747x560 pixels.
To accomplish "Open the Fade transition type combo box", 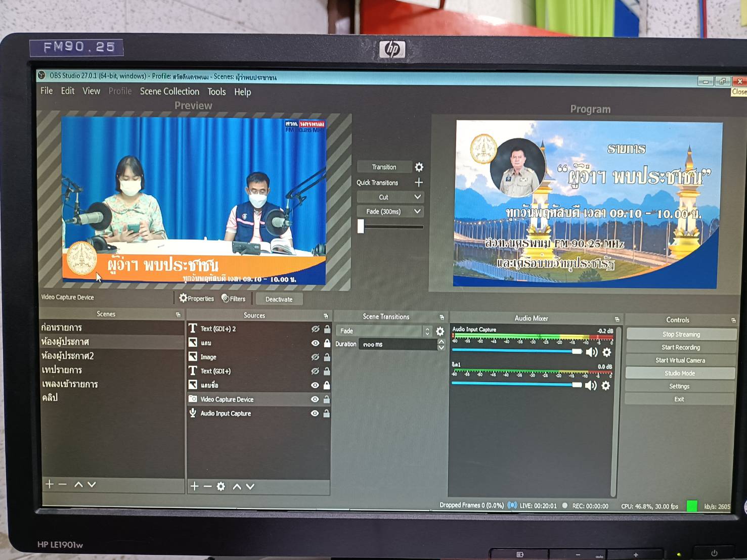I will coord(383,331).
